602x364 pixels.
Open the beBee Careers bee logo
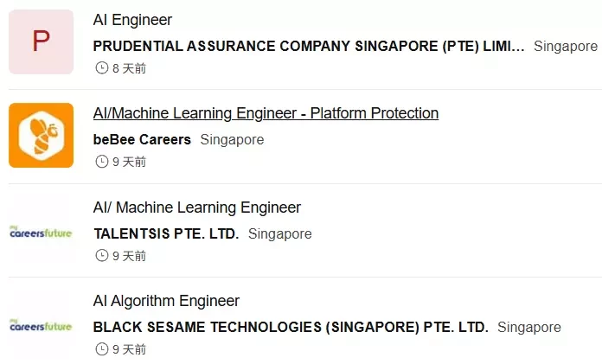pyautogui.click(x=41, y=135)
